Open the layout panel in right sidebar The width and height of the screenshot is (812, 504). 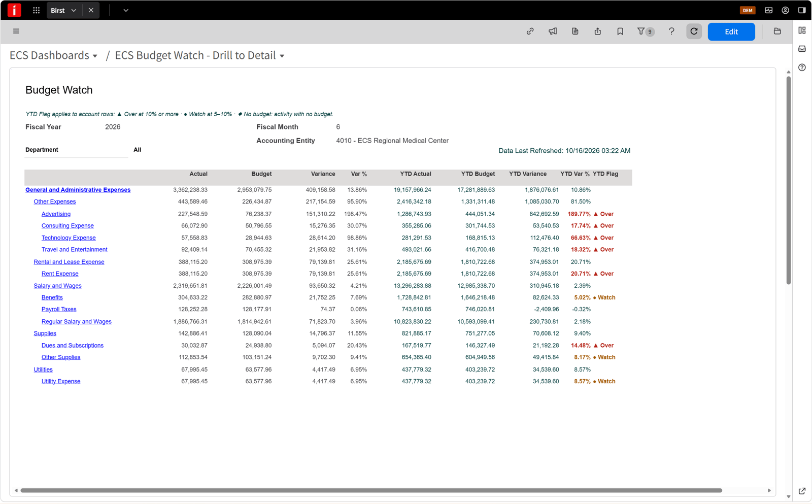(x=802, y=30)
